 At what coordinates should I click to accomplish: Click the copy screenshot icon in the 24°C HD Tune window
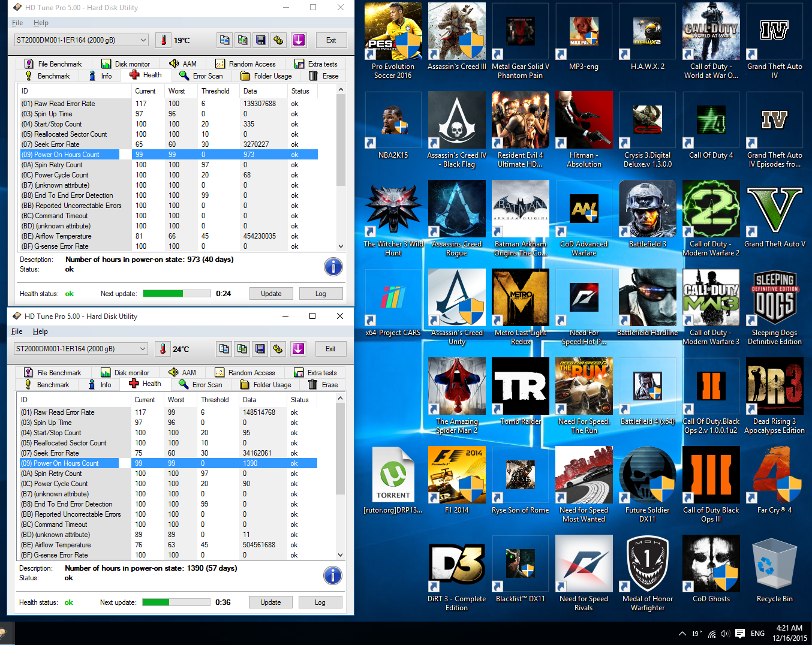click(242, 349)
